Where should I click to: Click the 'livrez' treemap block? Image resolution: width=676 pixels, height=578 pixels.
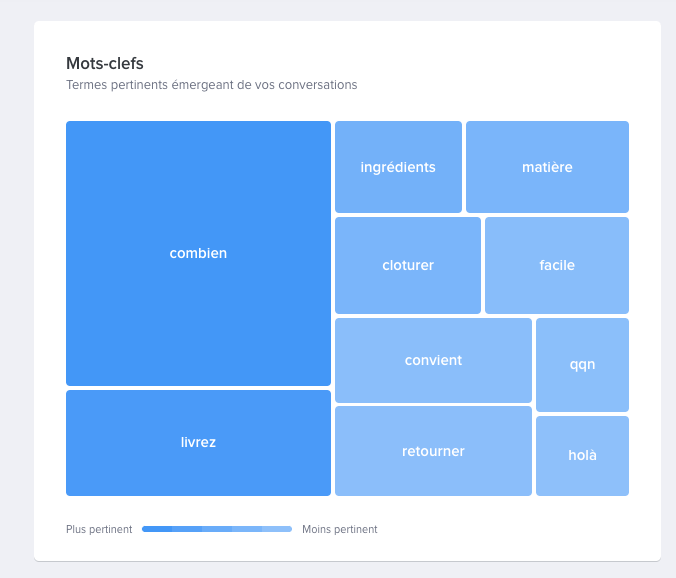(x=198, y=443)
